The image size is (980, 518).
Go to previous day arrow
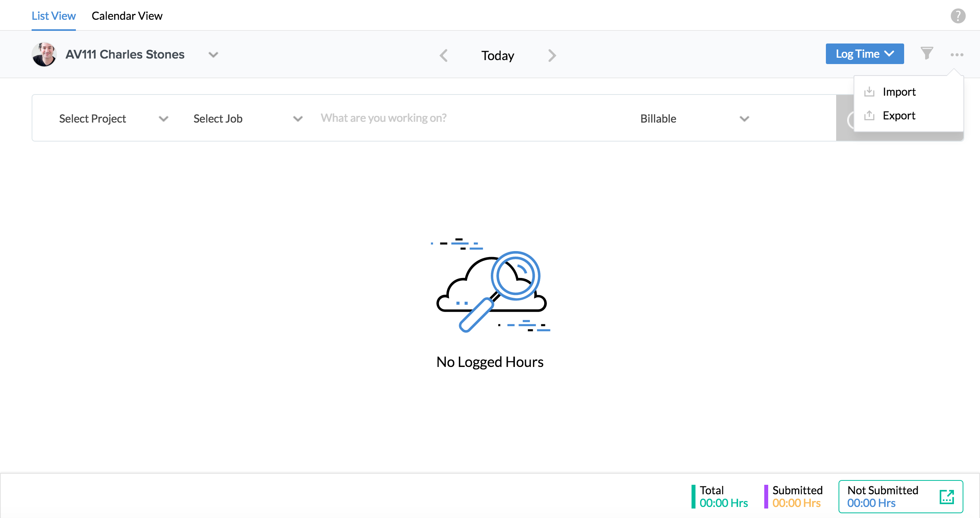pyautogui.click(x=444, y=55)
